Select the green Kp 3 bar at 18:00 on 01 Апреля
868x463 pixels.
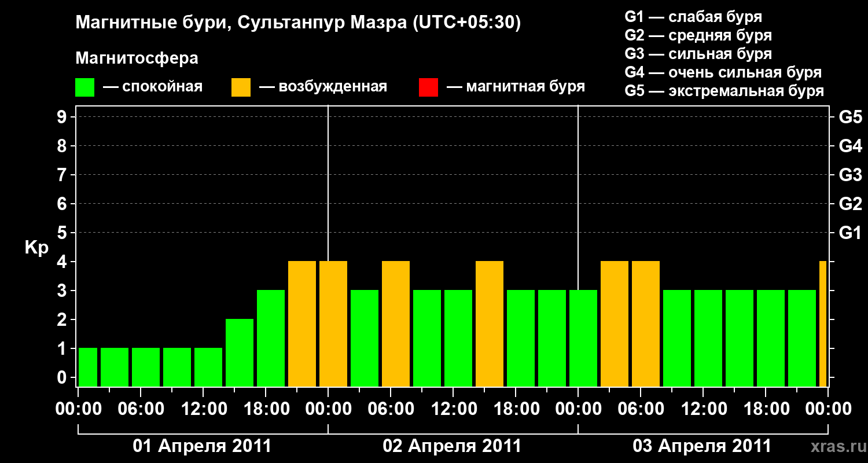coord(271,338)
